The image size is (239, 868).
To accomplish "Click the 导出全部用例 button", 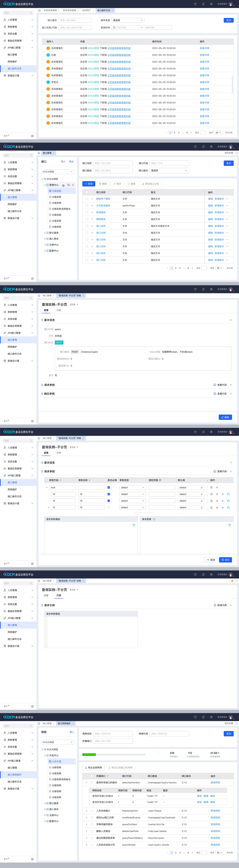I will [x=93, y=768].
